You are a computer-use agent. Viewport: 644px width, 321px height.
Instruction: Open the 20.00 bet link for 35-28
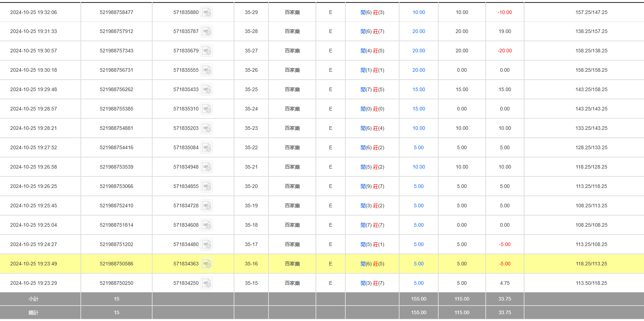click(x=419, y=32)
